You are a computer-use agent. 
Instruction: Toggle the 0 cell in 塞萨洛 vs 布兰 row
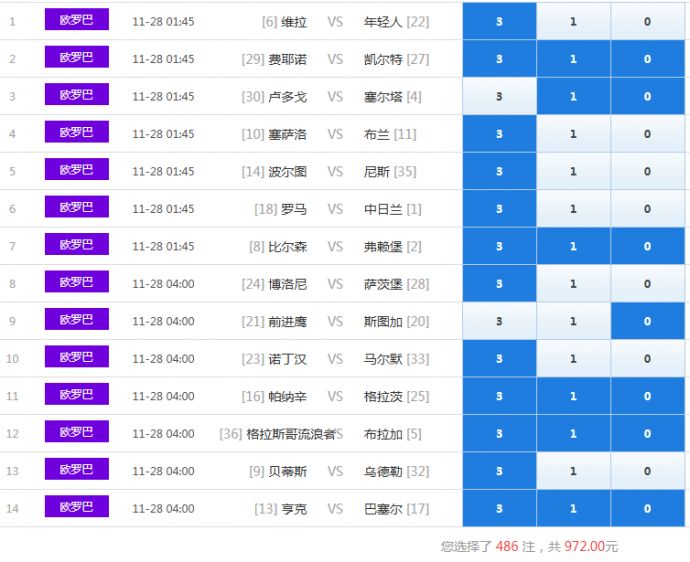(647, 134)
